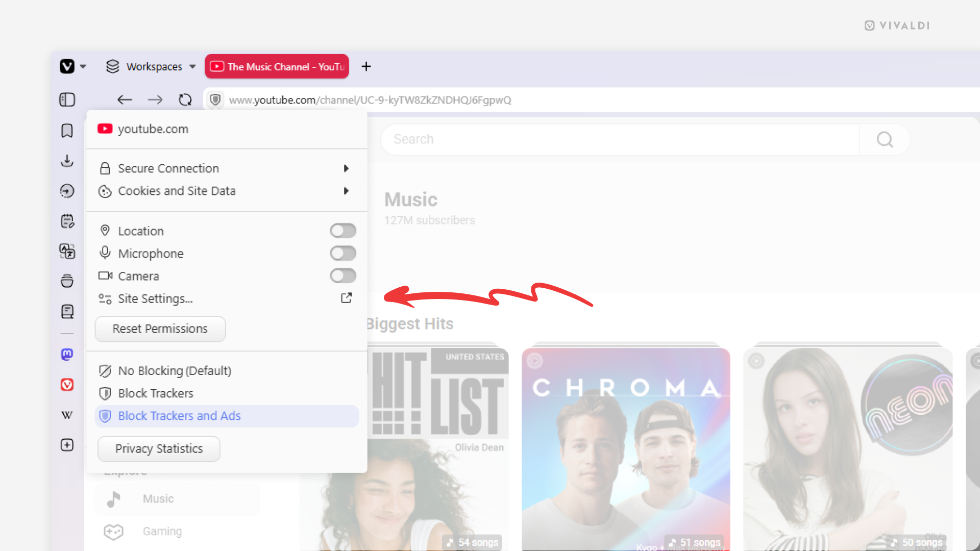Screen dimensions: 980x551
Task: Open the Wikipedia web panel
Action: pos(67,415)
